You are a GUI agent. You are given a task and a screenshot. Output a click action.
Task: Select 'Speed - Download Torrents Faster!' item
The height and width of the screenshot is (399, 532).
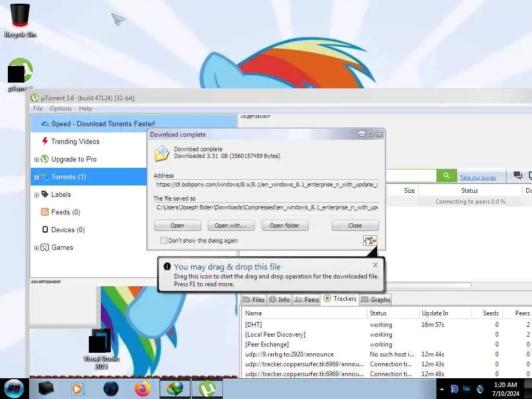point(134,124)
